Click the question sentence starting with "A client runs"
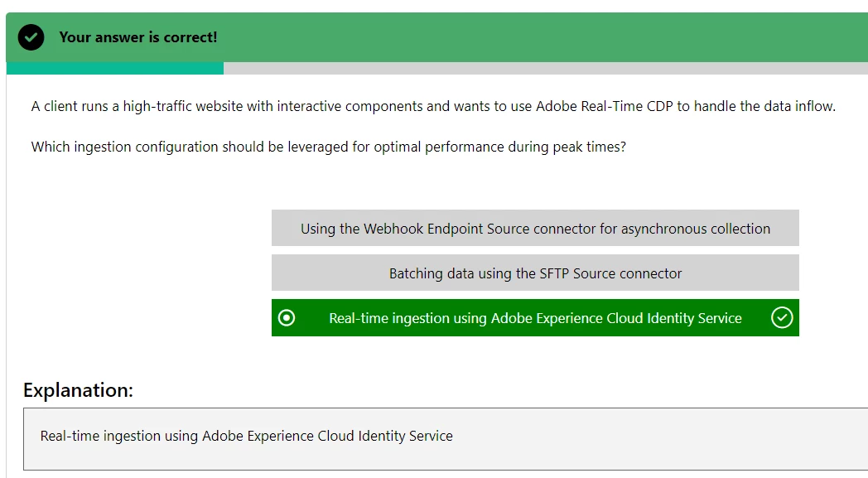 [433, 106]
